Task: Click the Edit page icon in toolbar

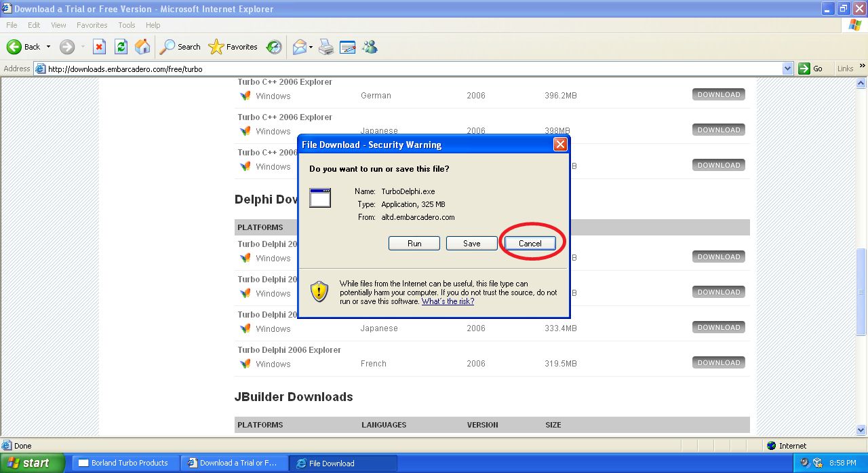Action: (x=348, y=47)
